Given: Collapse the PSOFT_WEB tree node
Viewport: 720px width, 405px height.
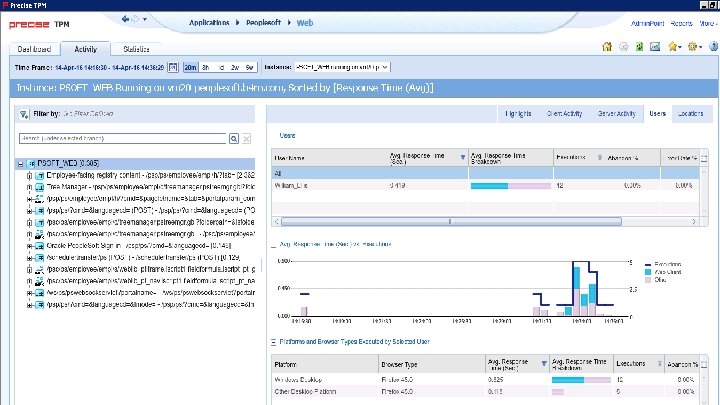Looking at the screenshot, I should click(x=20, y=164).
